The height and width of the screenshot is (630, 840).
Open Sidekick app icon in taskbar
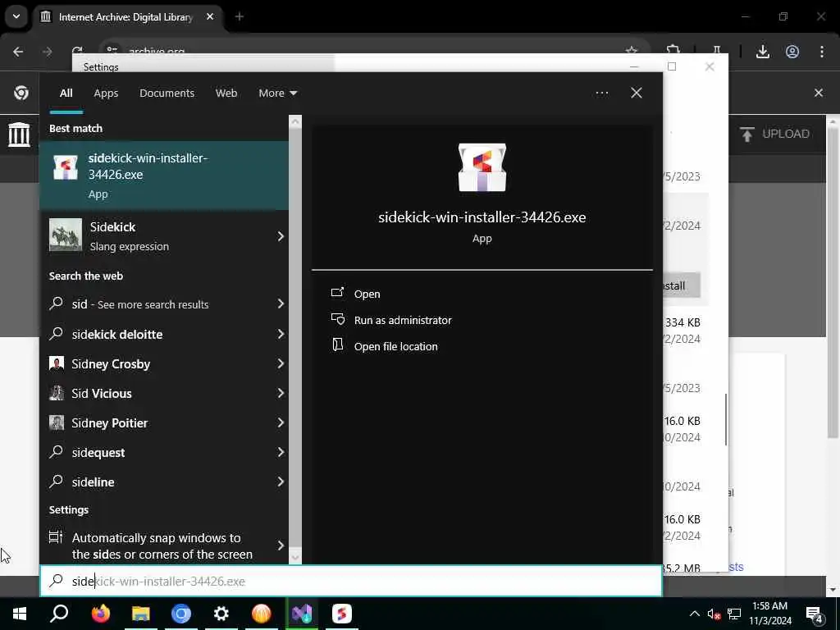[x=342, y=614]
